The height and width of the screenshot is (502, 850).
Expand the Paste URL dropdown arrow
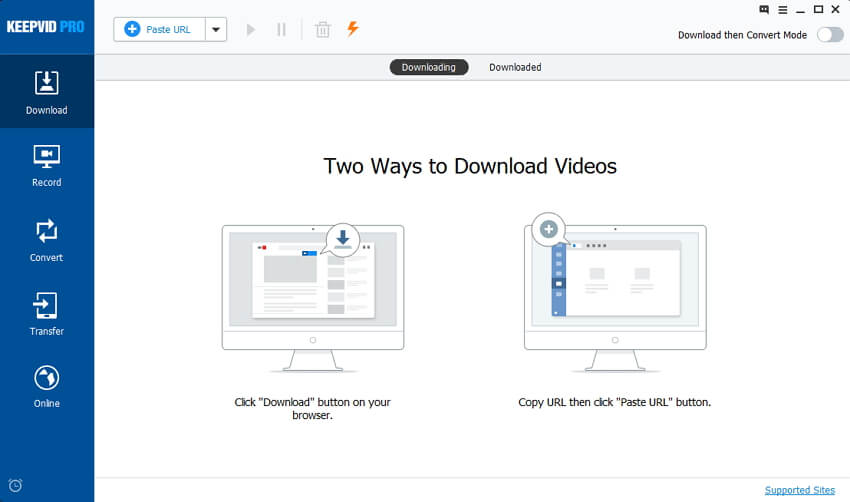tap(216, 29)
